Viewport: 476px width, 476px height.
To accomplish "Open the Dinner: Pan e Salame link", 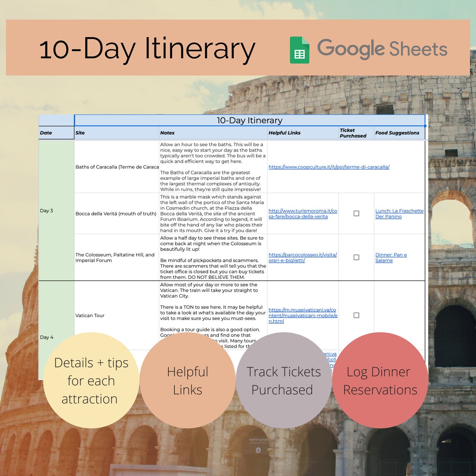I will click(x=391, y=258).
